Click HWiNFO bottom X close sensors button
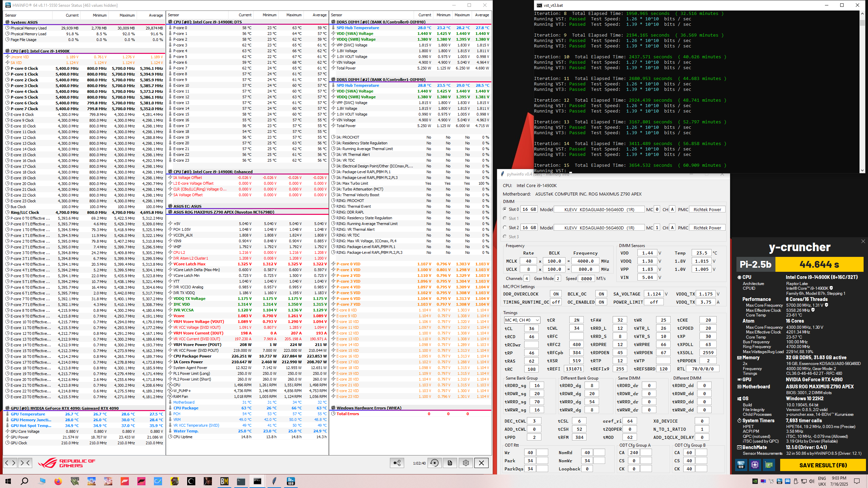 (x=481, y=463)
